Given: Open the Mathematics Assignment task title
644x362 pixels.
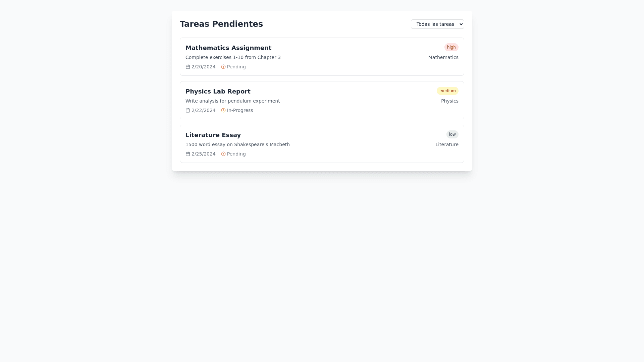Looking at the screenshot, I should [x=228, y=48].
